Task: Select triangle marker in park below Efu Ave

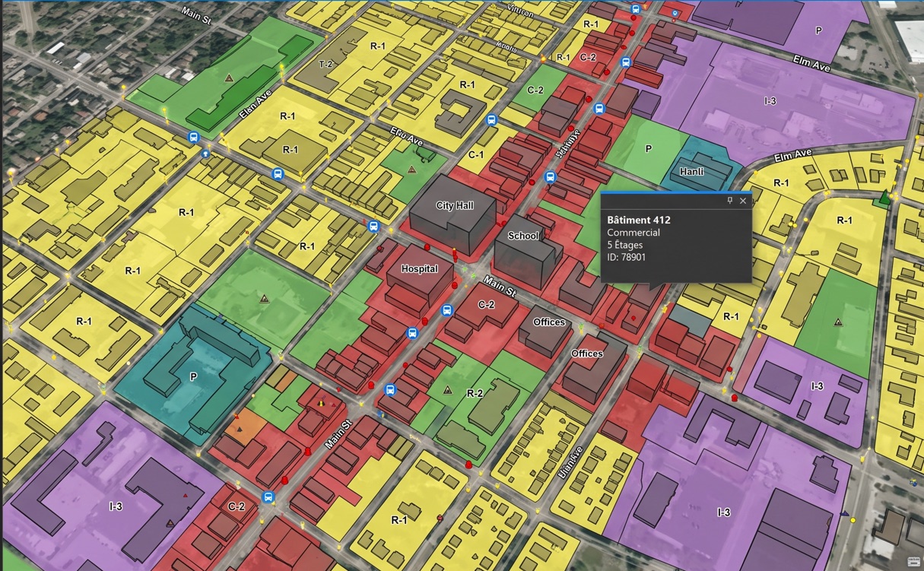Action: pyautogui.click(x=411, y=170)
